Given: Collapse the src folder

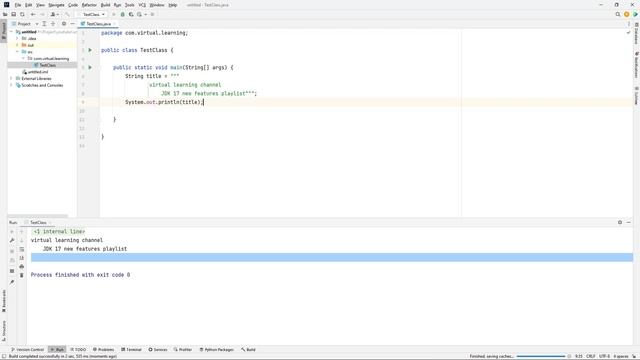Looking at the screenshot, I should tap(17, 52).
